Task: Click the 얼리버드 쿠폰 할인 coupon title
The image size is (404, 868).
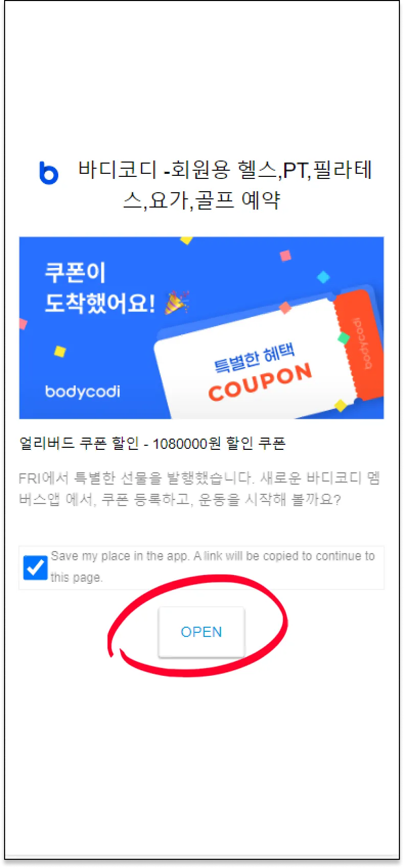Action: tap(152, 443)
